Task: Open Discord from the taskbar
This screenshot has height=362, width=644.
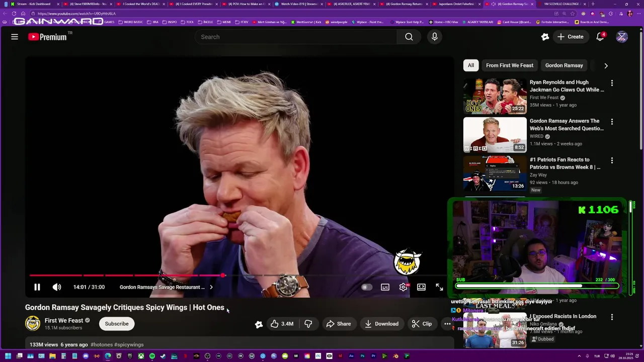Action: (86, 356)
